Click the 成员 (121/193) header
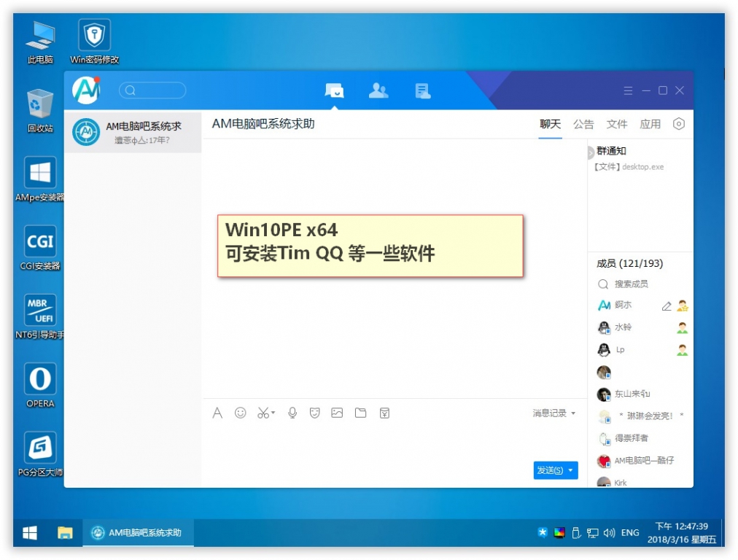This screenshot has width=738, height=560. [x=630, y=263]
